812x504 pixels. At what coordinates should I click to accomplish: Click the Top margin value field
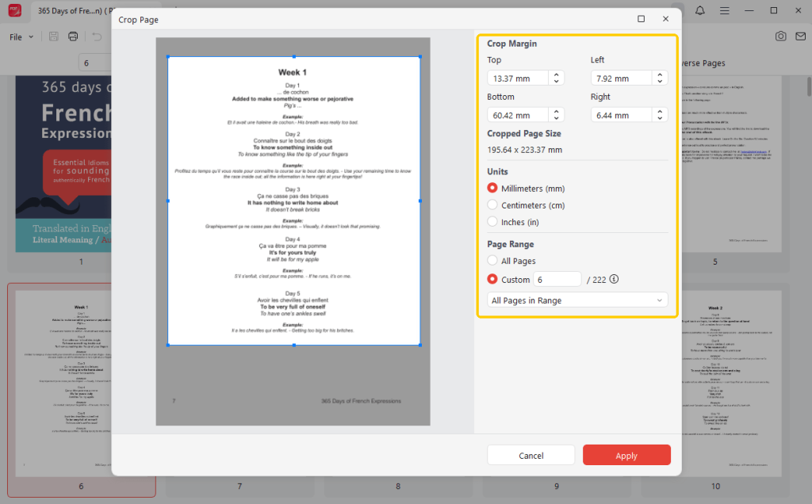click(x=517, y=78)
